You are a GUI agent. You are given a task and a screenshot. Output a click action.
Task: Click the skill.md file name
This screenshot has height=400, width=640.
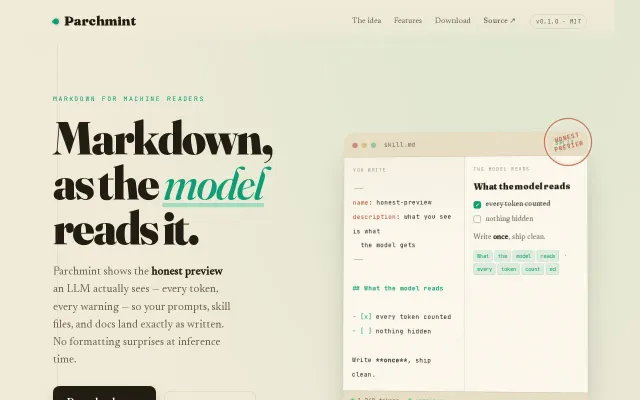[x=400, y=145]
